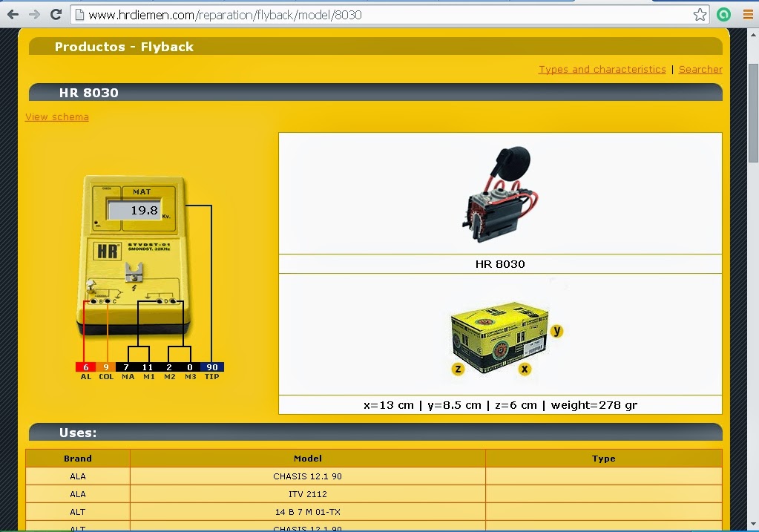Screen dimensions: 759x532
Task: Click the green extension icon
Action: 723,15
